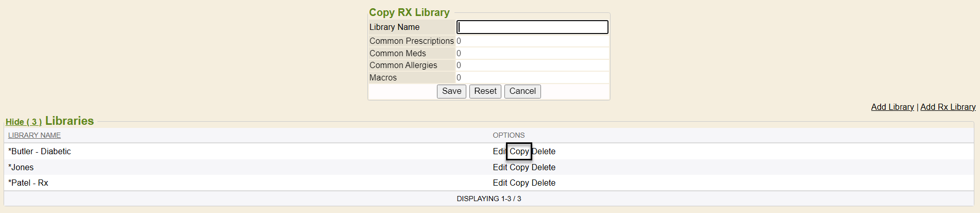Image resolution: width=980 pixels, height=213 pixels.
Task: Sort by the Library Name column header
Action: [35, 135]
